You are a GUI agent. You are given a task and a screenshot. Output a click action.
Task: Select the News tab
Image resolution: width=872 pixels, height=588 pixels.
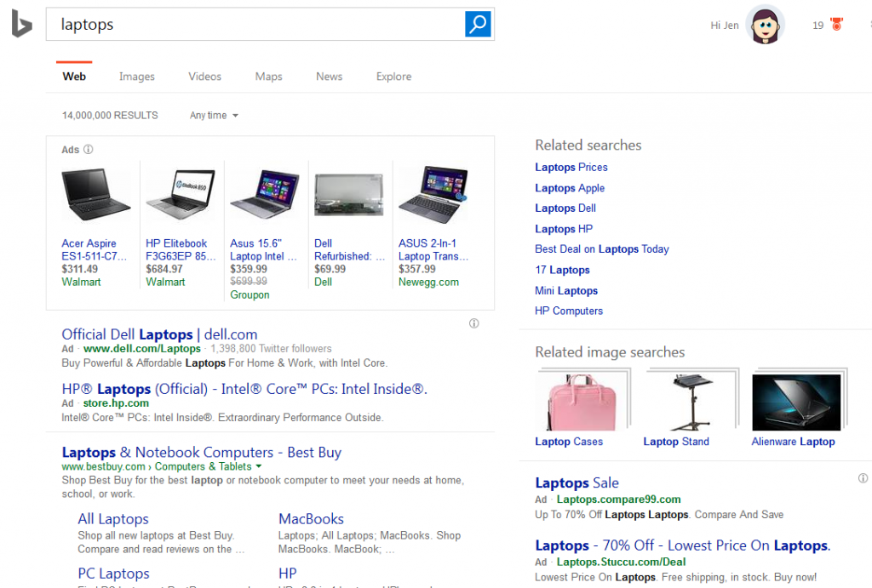click(329, 77)
